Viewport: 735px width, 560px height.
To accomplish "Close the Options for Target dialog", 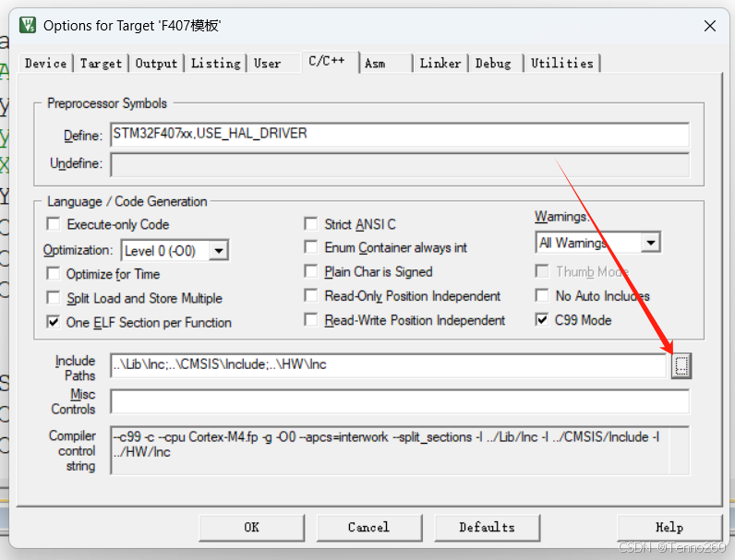I will (x=710, y=26).
